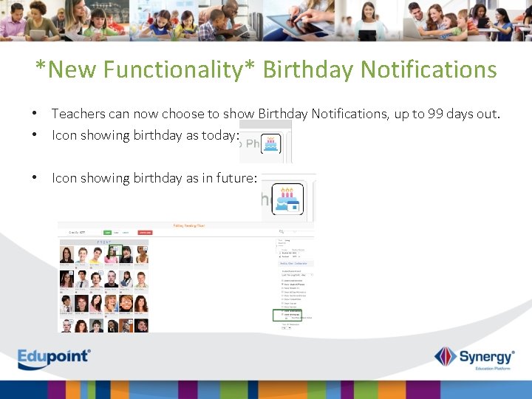Open the small dropdown below the birthday option
Screen dimensions: 532x399
[286, 328]
